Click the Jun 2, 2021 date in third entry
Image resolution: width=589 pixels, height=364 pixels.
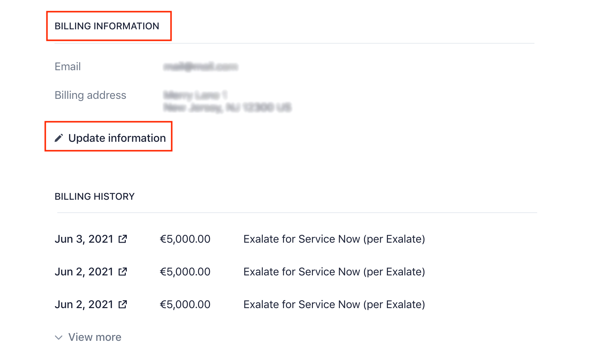84,304
